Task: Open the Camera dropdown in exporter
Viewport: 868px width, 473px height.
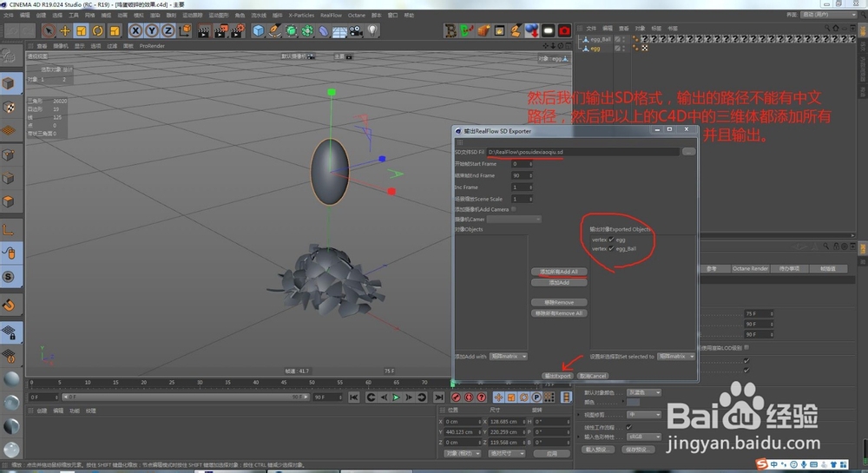Action: click(514, 219)
